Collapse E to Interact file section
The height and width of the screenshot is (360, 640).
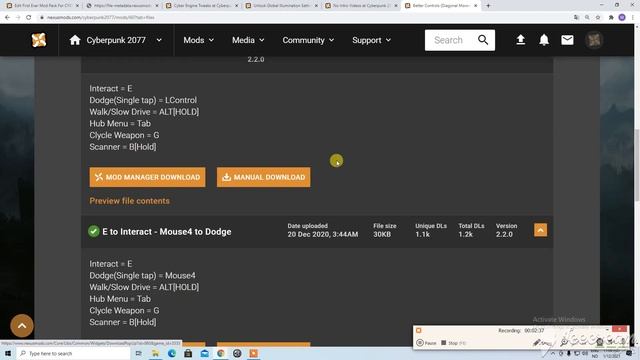pos(540,230)
